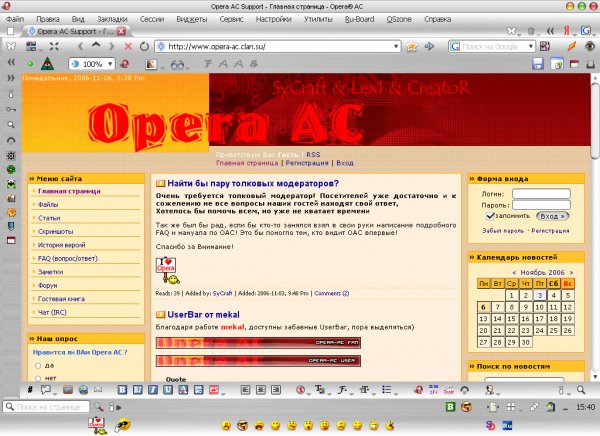The width and height of the screenshot is (600, 436).
Task: Open the text color picker in the bottom toolbar
Action: 320,390
